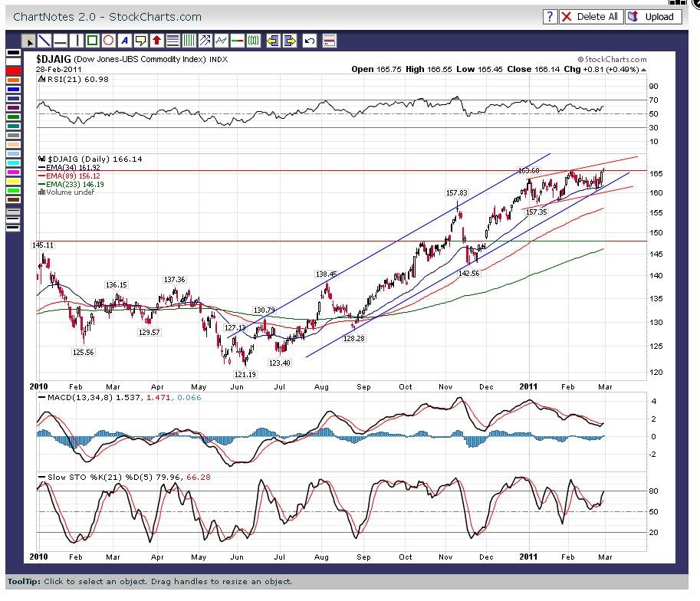The height and width of the screenshot is (601, 700).
Task: Choose the thin line thickness option
Action: pos(13,212)
